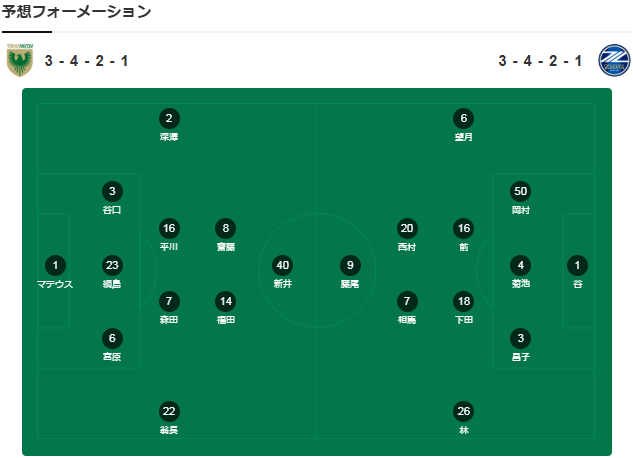Click the Verdy 3-4-2-1 formation text
The image size is (633, 458).
86,61
